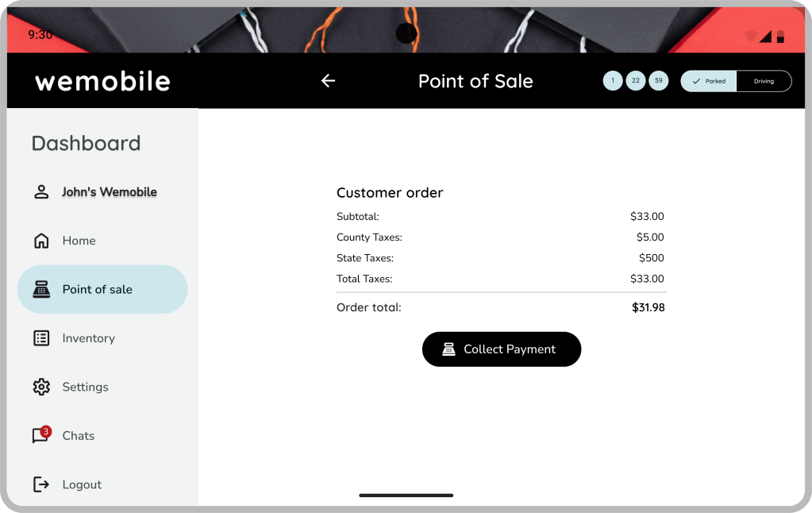The width and height of the screenshot is (812, 513).
Task: Open the Settings menu entry
Action: click(86, 387)
